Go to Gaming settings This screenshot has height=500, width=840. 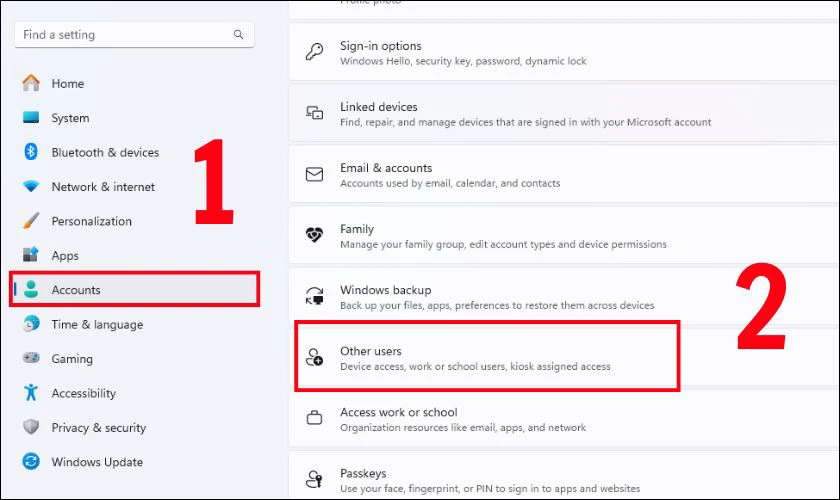[x=134, y=359]
